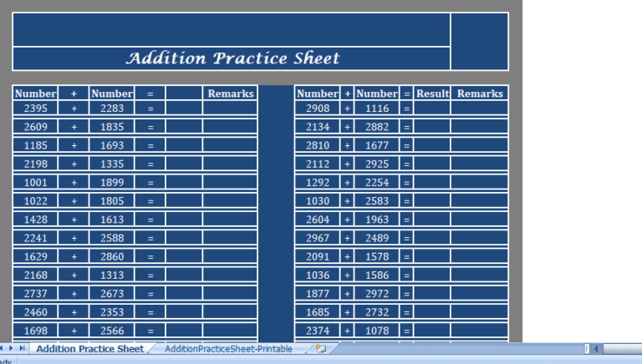Select cell containing 2737

[36, 294]
